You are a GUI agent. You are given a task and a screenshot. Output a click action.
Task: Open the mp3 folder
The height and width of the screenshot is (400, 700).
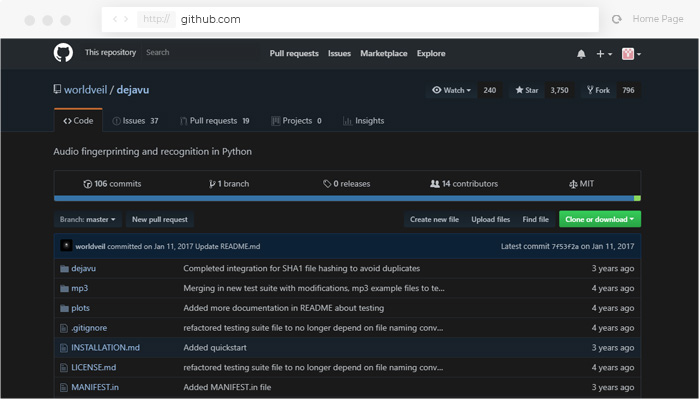79,288
